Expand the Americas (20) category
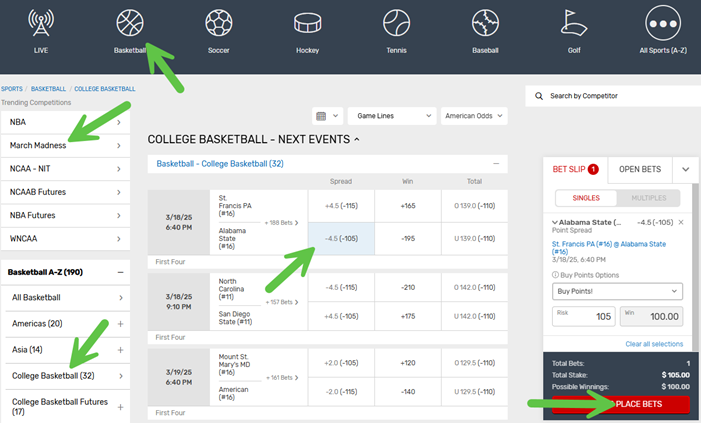 pos(120,324)
